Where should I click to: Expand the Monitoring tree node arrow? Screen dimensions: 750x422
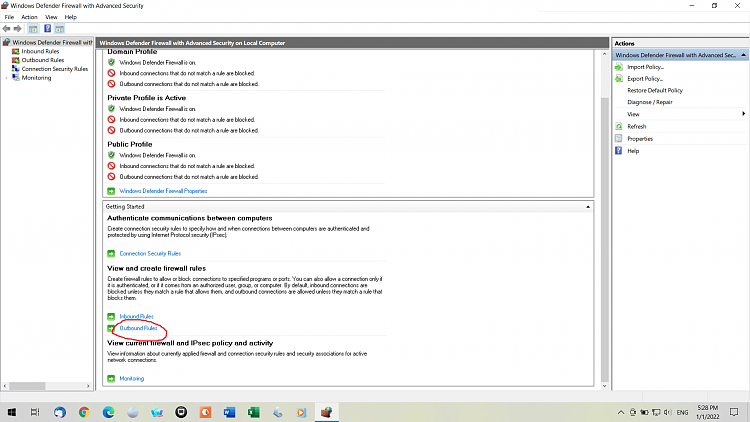click(x=7, y=78)
